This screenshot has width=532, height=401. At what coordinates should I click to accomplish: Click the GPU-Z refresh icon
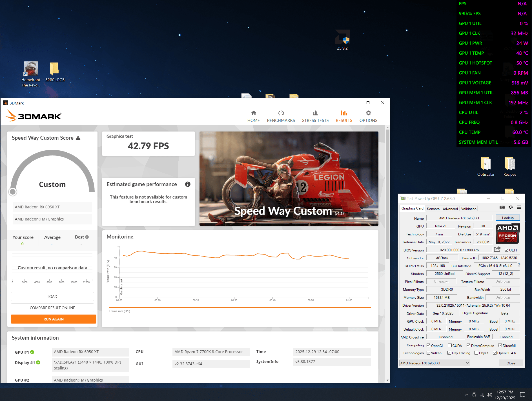[511, 207]
